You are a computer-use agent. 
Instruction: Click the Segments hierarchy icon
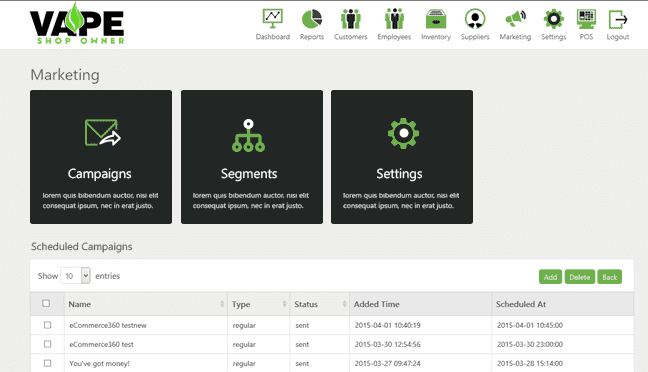tap(248, 136)
